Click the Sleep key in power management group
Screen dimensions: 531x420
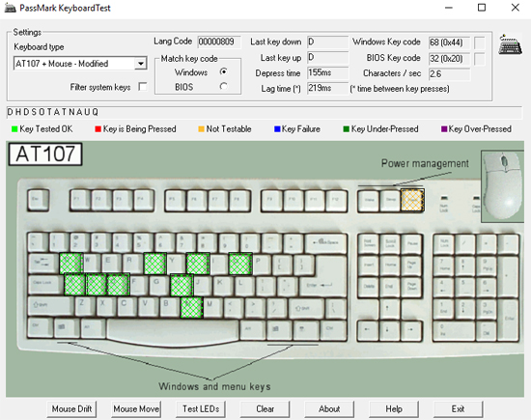coord(390,201)
